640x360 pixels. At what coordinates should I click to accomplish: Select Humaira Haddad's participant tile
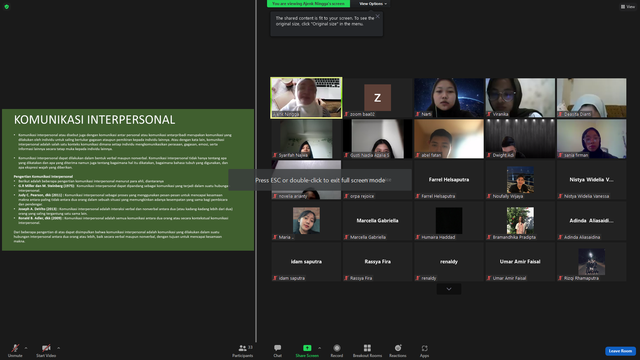tap(449, 220)
